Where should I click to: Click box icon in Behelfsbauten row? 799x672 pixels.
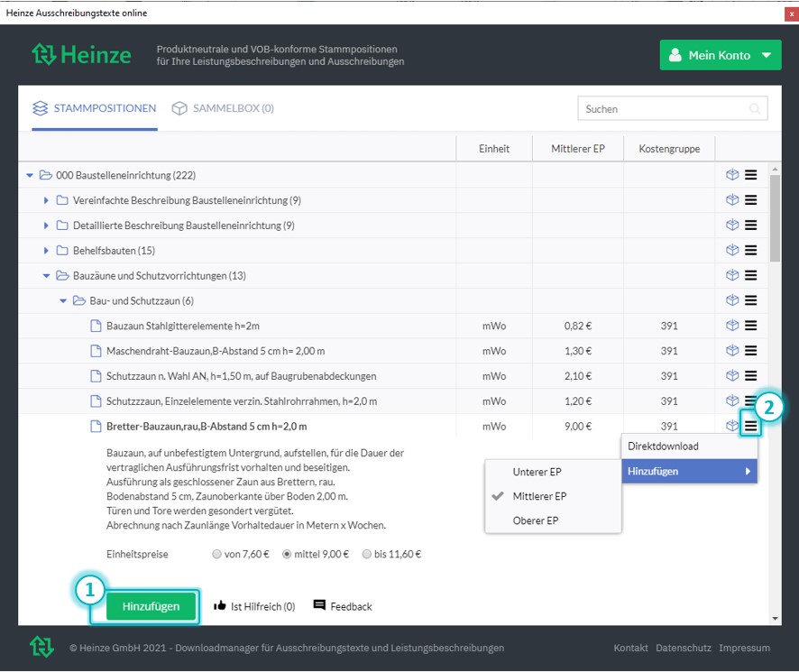tap(732, 250)
